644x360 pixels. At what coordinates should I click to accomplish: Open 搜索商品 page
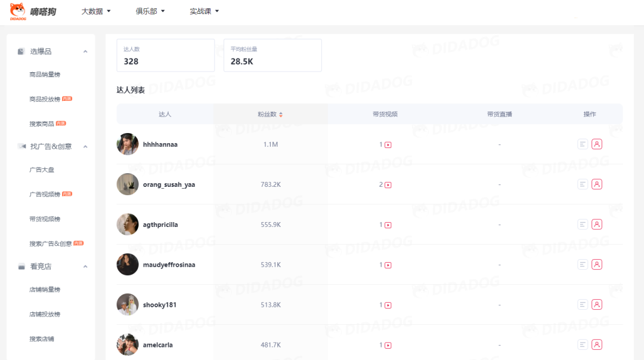click(42, 124)
